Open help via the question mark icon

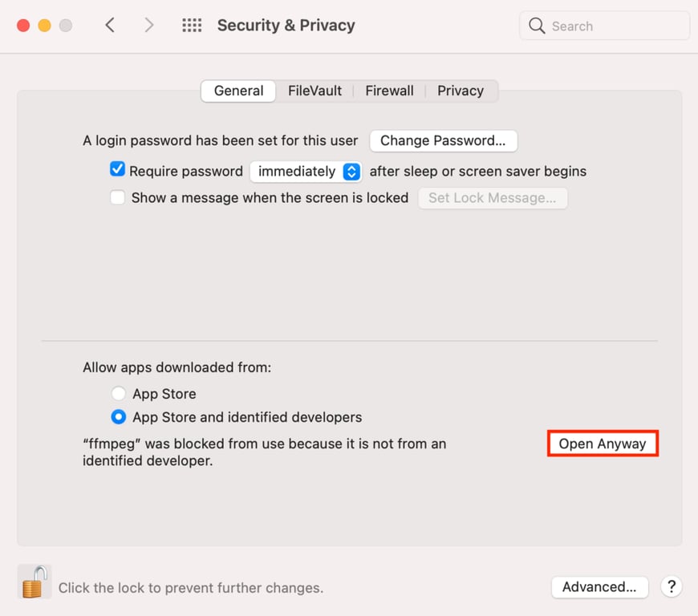pos(672,586)
